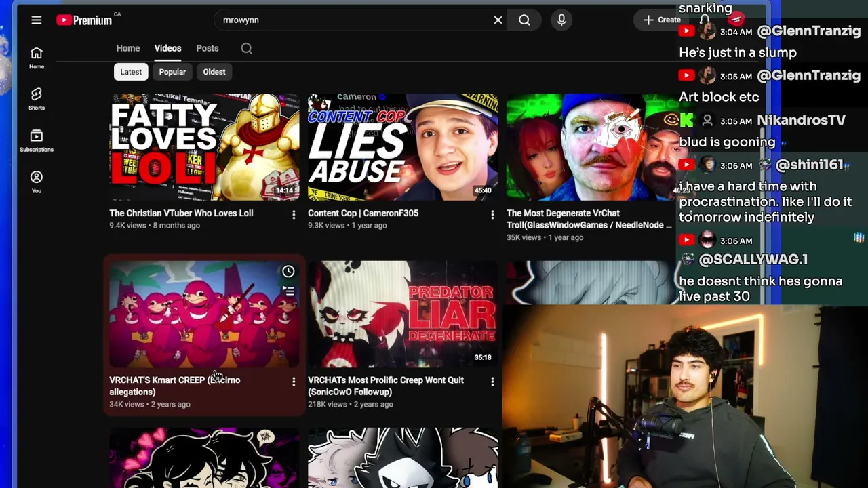Search within the channel using the tab-bar magnifier

[247, 48]
